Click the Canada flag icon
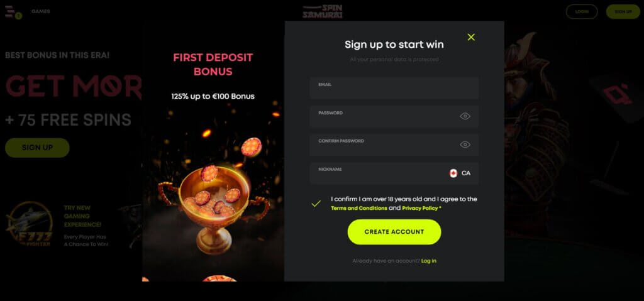This screenshot has width=644, height=301. 453,173
